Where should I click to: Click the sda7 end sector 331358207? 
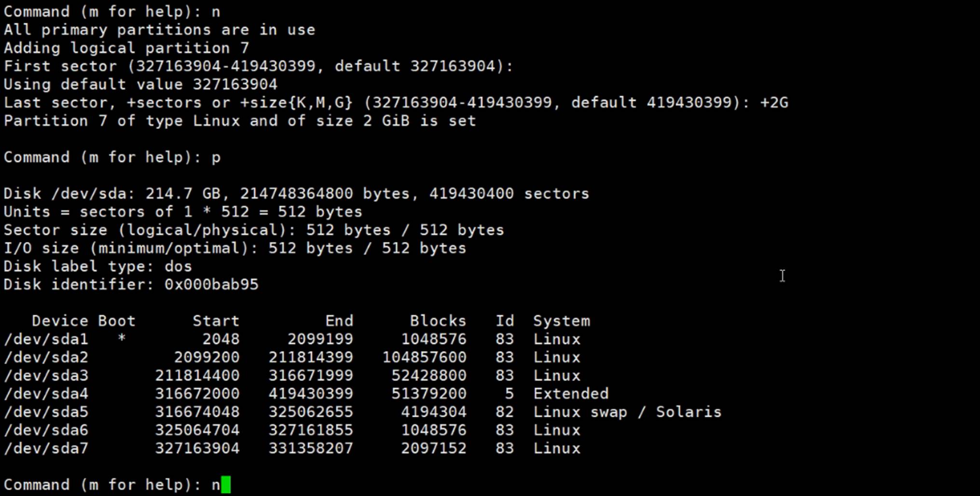(x=310, y=448)
